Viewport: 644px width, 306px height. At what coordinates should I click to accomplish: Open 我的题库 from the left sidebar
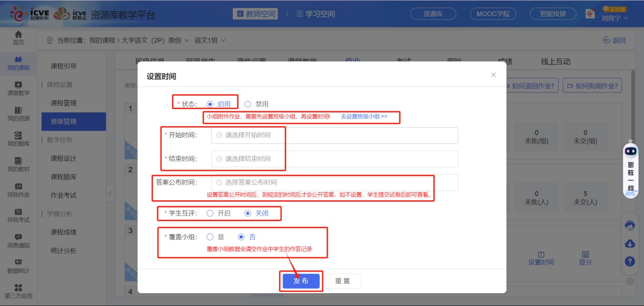click(x=18, y=140)
